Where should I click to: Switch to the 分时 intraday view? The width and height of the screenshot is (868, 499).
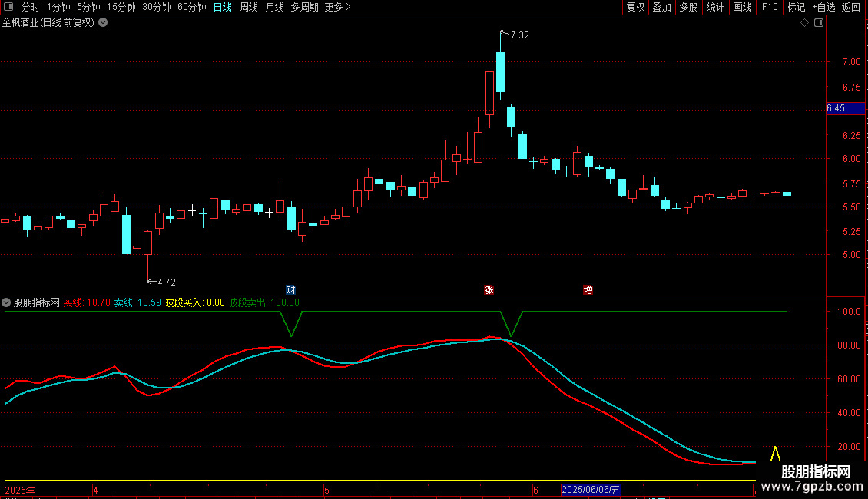(x=31, y=7)
